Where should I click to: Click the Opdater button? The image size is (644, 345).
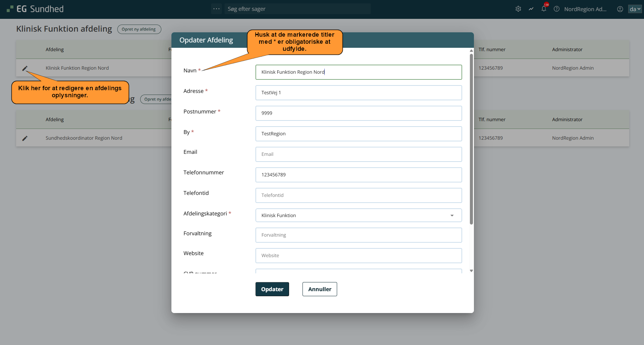point(272,289)
